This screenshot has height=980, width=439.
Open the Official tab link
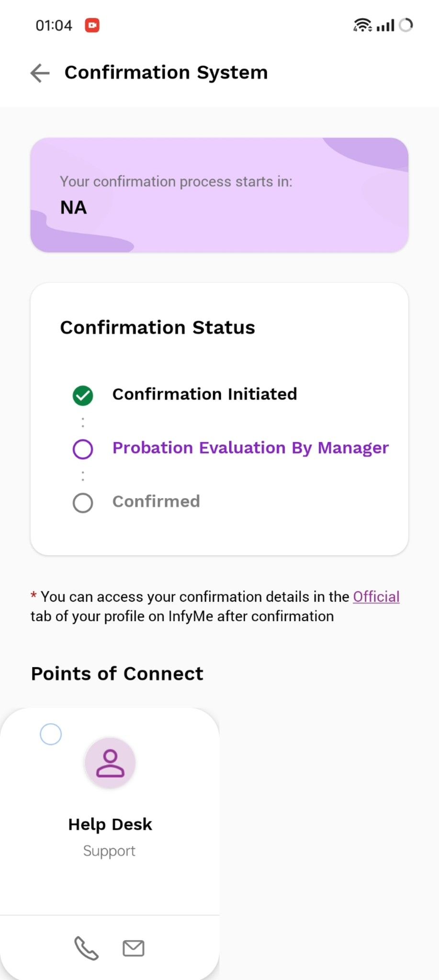[x=376, y=596]
